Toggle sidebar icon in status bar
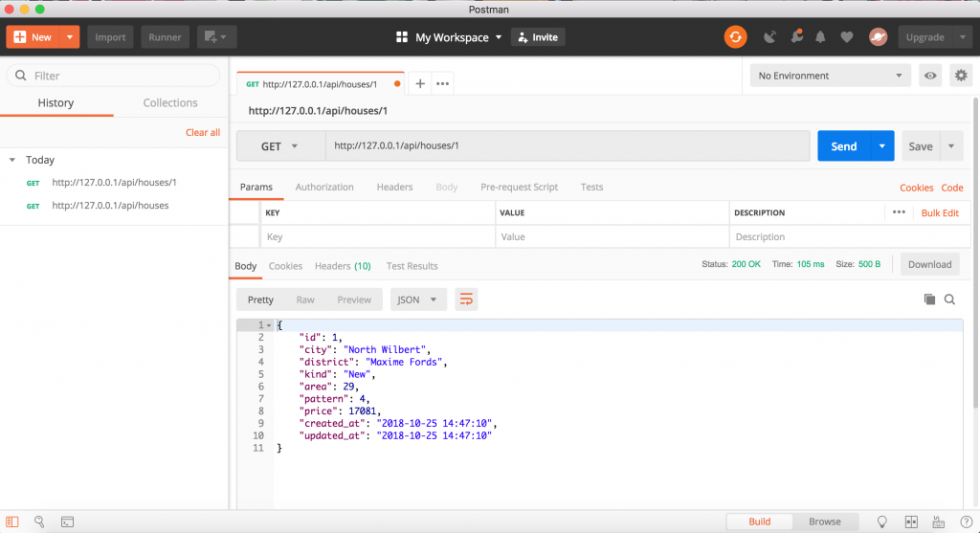The image size is (980, 533). click(x=12, y=522)
